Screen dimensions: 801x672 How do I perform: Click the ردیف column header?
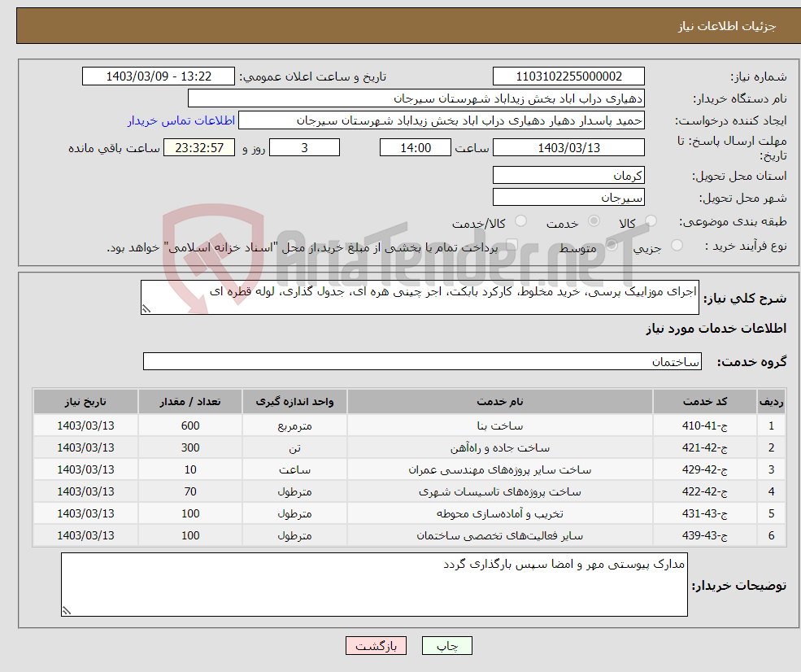(772, 402)
